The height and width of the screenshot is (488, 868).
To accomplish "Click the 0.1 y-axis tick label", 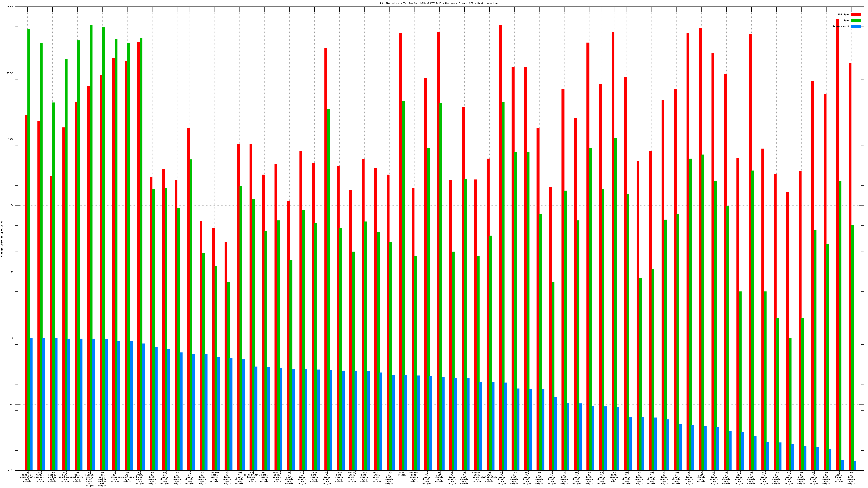I will tap(11, 404).
